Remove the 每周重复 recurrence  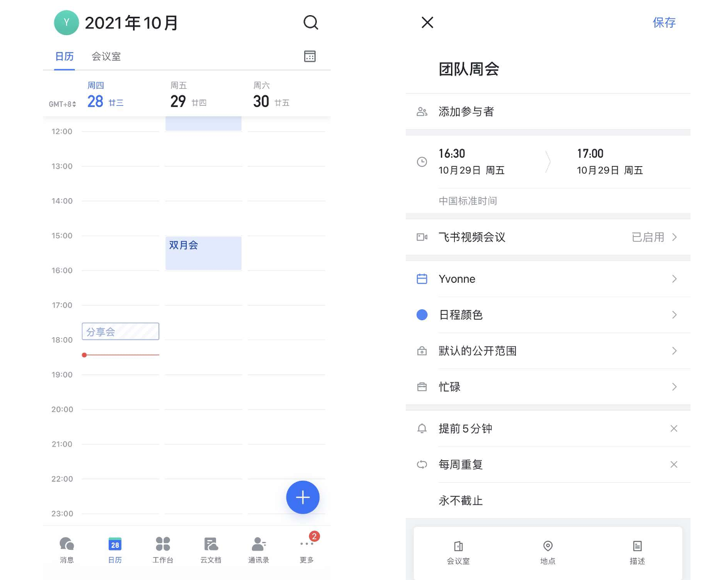pyautogui.click(x=674, y=465)
